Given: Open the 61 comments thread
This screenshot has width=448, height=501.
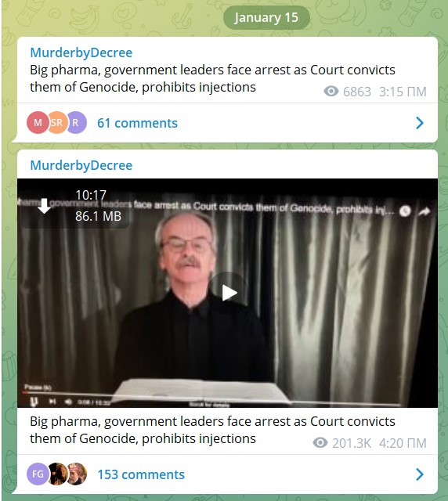Looking at the screenshot, I should click(x=137, y=123).
